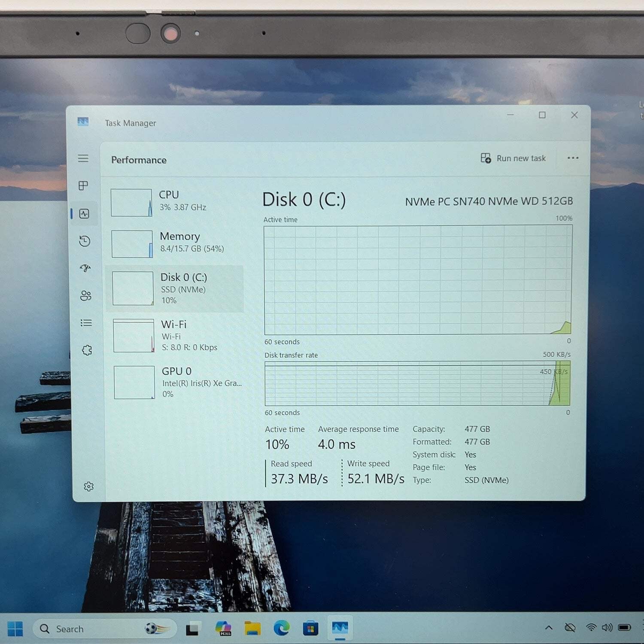Click the volume speaker tray icon
The height and width of the screenshot is (644, 644).
tap(607, 628)
